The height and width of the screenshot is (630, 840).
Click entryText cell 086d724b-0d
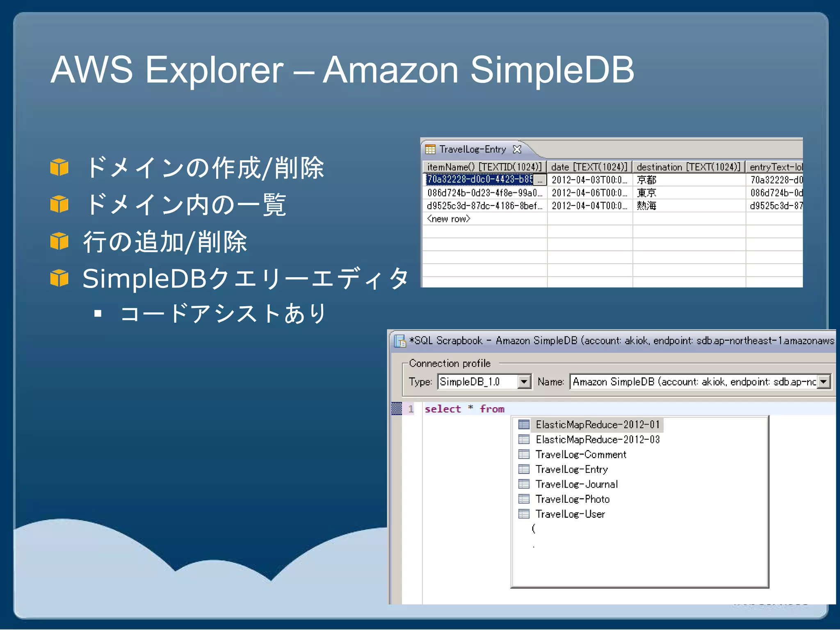click(775, 193)
